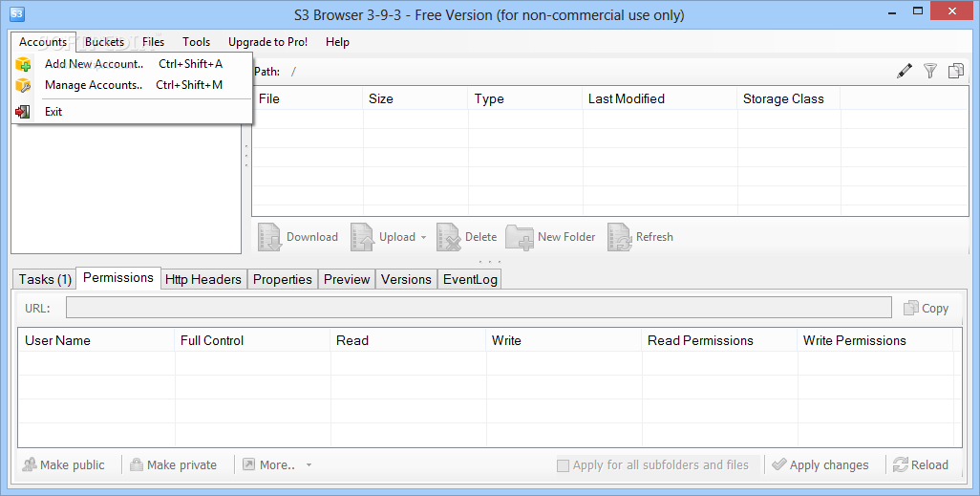Switch to the Http Headers tab
This screenshot has height=496, width=980.
coord(203,280)
